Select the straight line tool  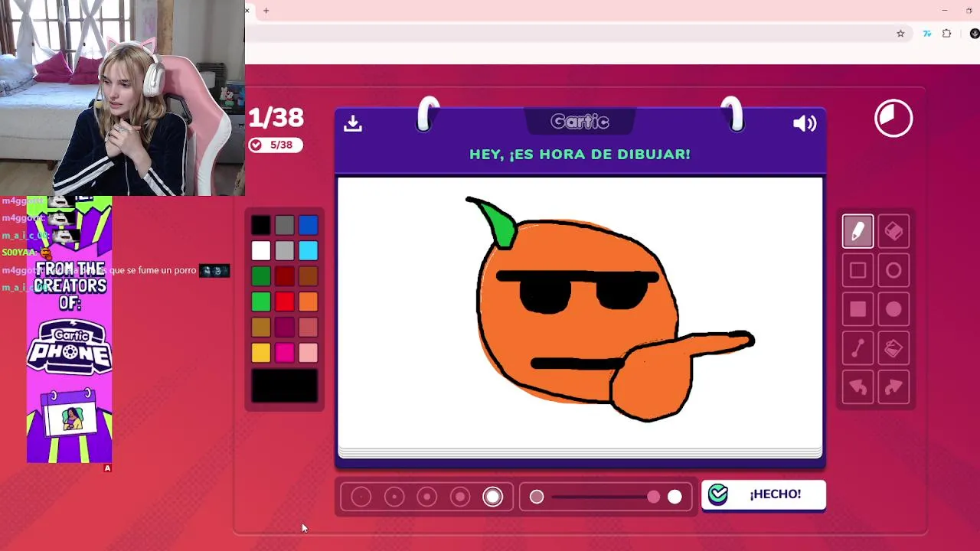[857, 348]
